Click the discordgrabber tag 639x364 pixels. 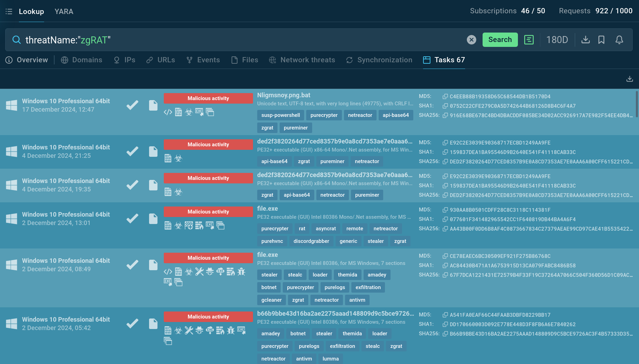coord(311,241)
